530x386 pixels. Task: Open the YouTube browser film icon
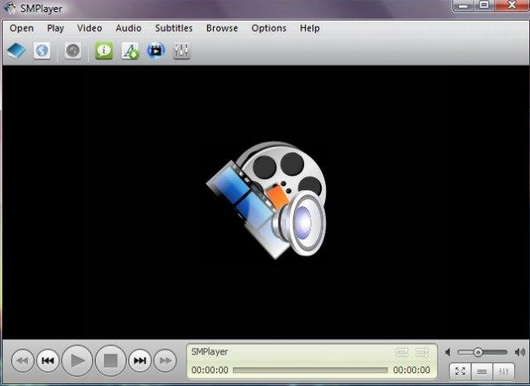coord(156,51)
